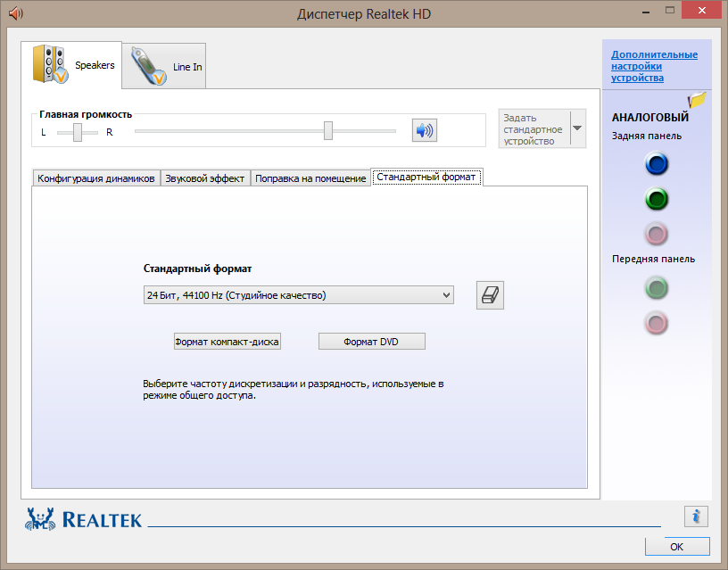Click the Формат DVD button
Image resolution: width=728 pixels, height=570 pixels.
tap(371, 342)
